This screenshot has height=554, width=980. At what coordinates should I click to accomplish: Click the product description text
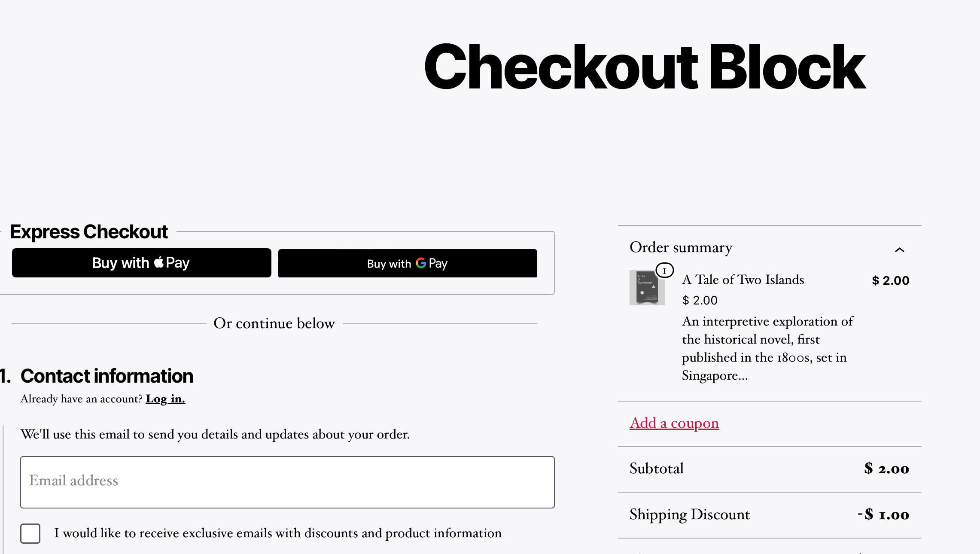(767, 348)
